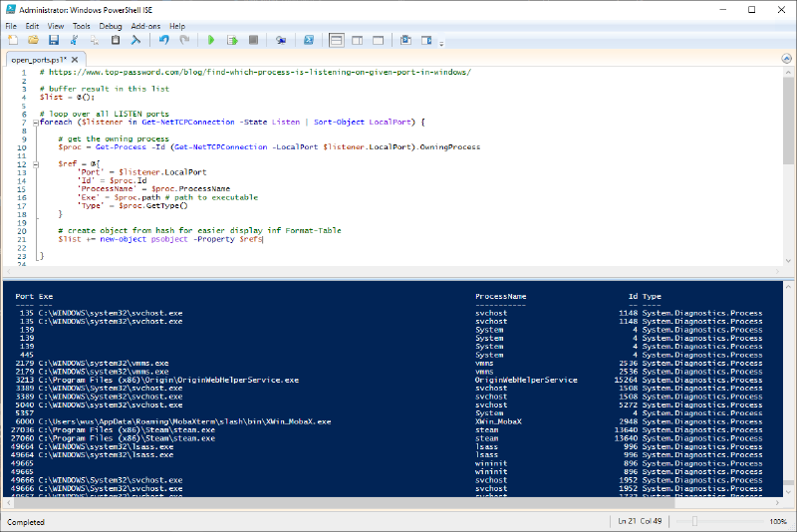797x532 pixels.
Task: Click the Run Selection toolbar icon
Action: coord(232,40)
